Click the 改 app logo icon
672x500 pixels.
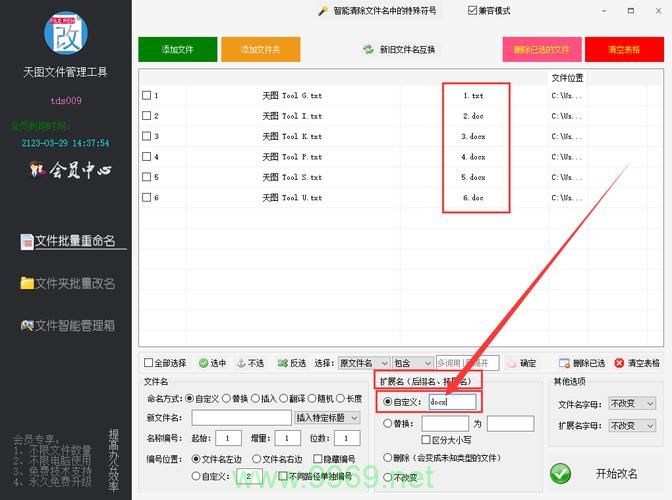tap(66, 33)
